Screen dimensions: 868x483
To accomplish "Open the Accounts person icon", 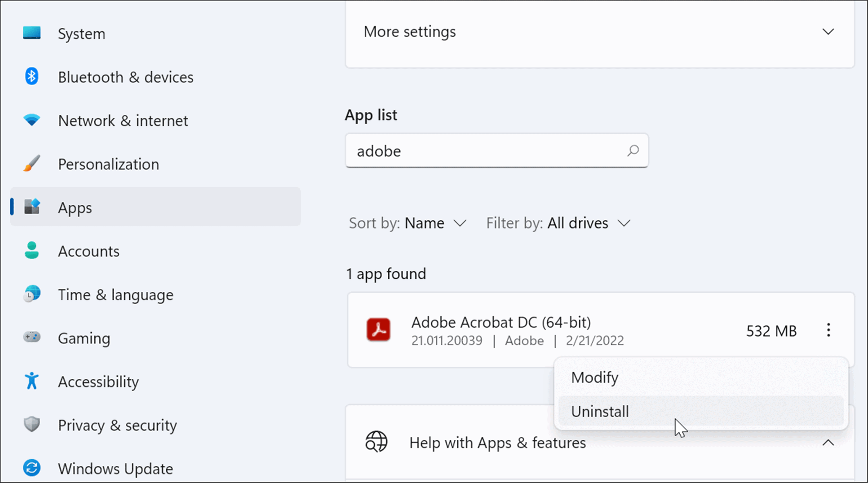I will coord(31,250).
